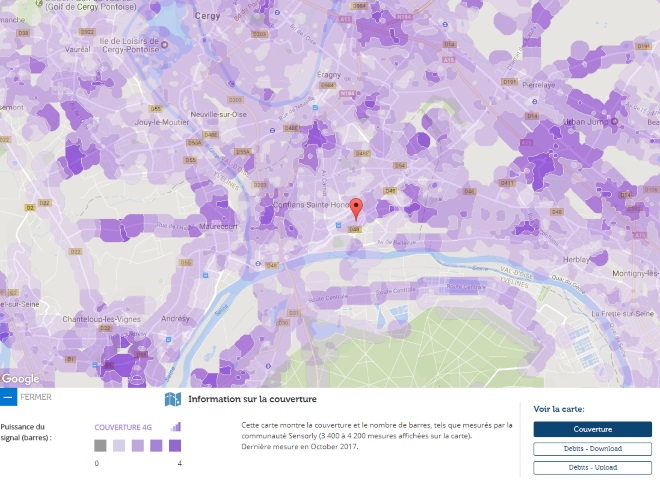The height and width of the screenshot is (489, 660).
Task: Click the FERMER label
Action: point(36,397)
